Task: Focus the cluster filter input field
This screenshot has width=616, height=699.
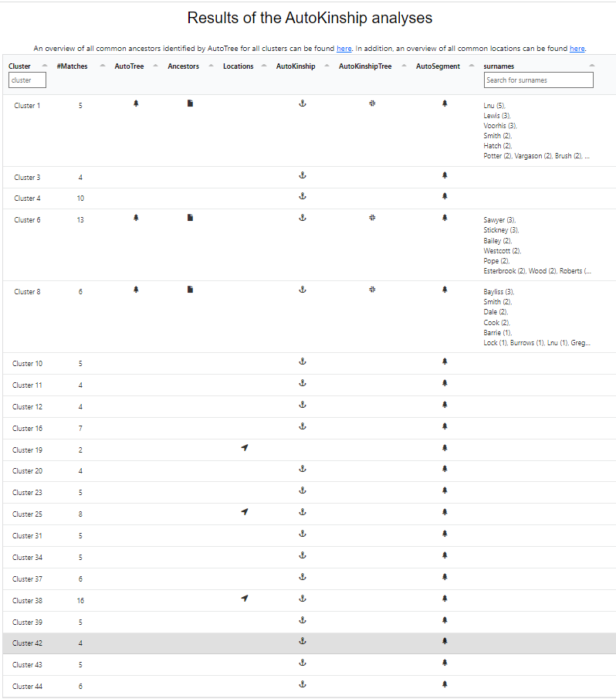Action: tap(28, 80)
